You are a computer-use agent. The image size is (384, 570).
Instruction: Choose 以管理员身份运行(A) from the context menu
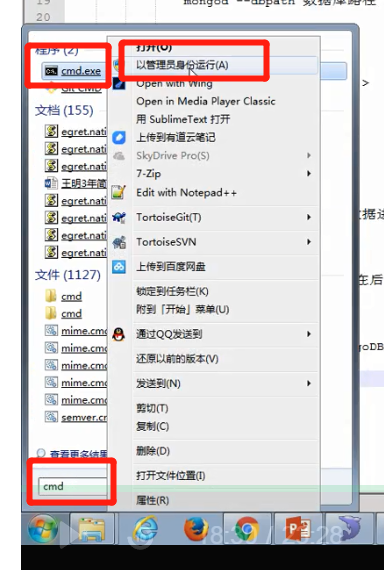182,65
